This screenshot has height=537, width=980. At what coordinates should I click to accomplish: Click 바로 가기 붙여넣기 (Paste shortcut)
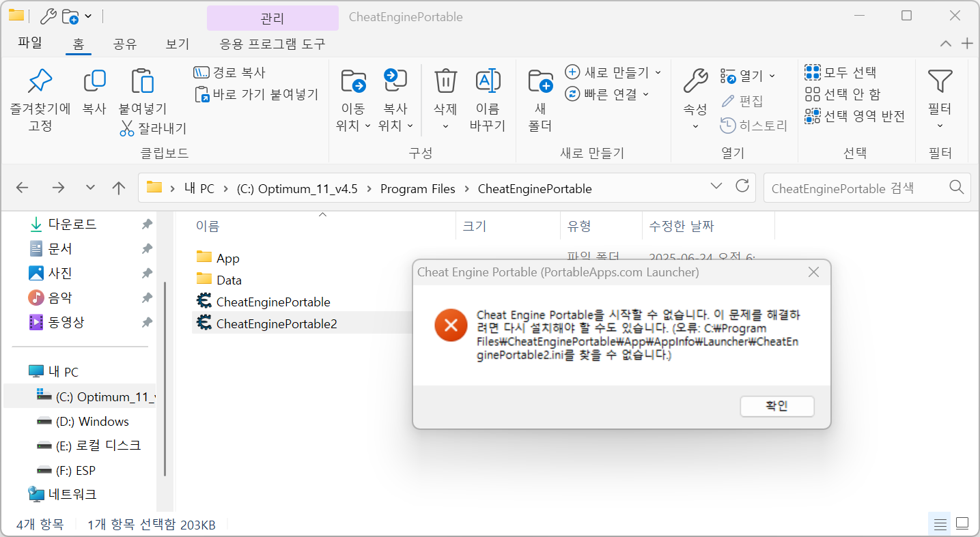point(257,94)
